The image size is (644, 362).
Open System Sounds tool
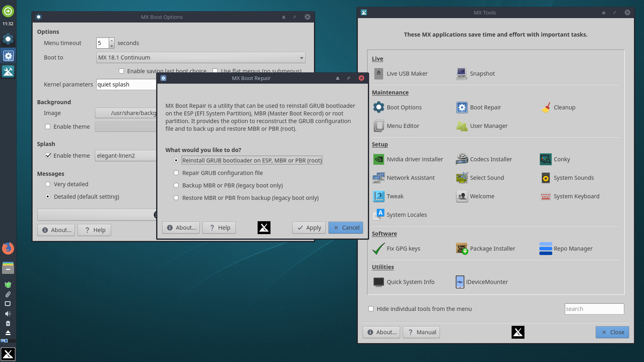pyautogui.click(x=567, y=178)
